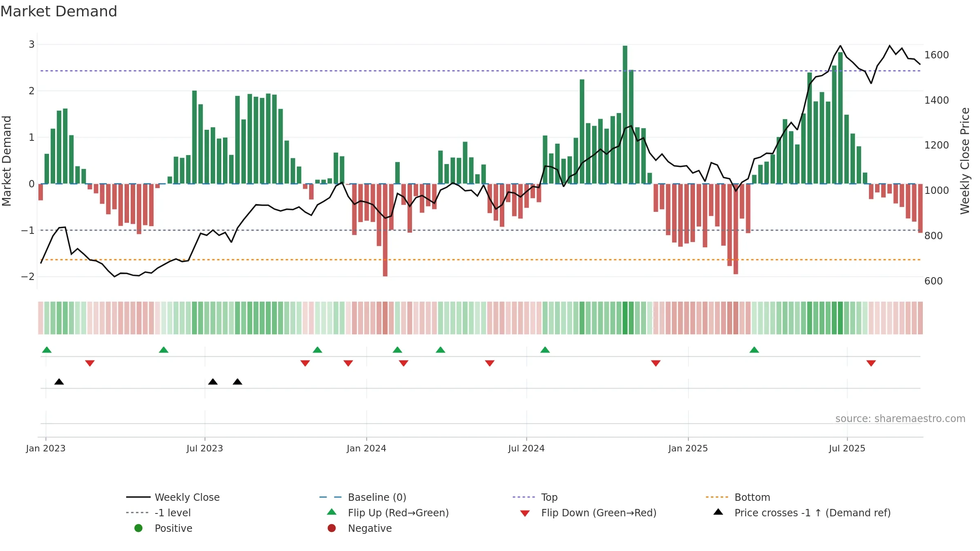The width and height of the screenshot is (980, 551).
Task: Click the Jan 2025 x-axis label
Action: tap(688, 448)
